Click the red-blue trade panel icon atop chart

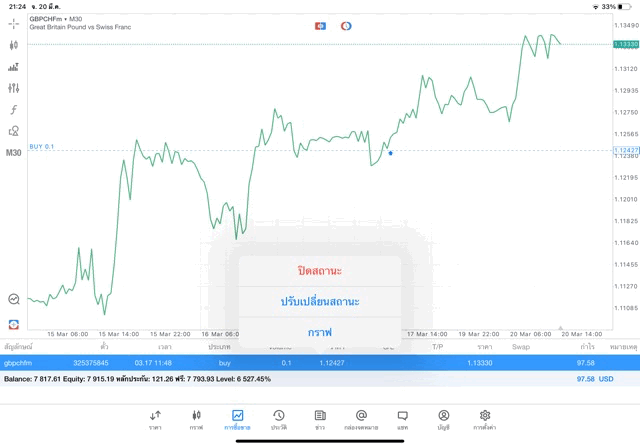pos(320,26)
